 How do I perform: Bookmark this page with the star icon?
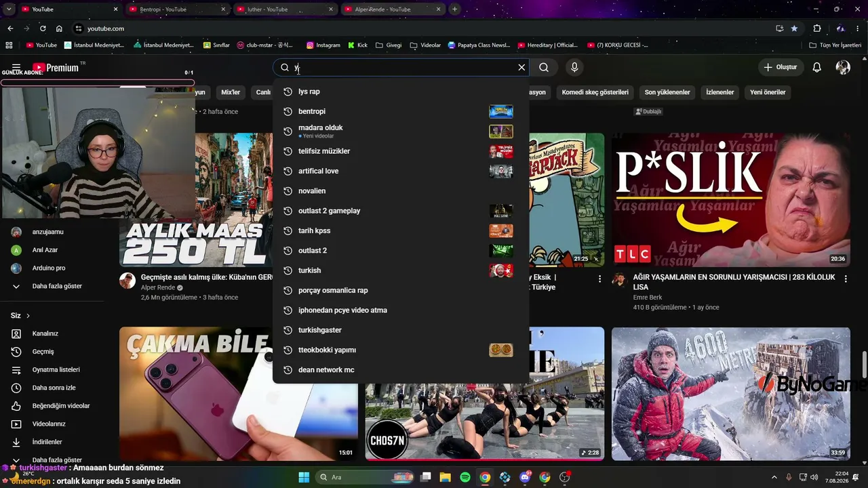click(x=794, y=28)
